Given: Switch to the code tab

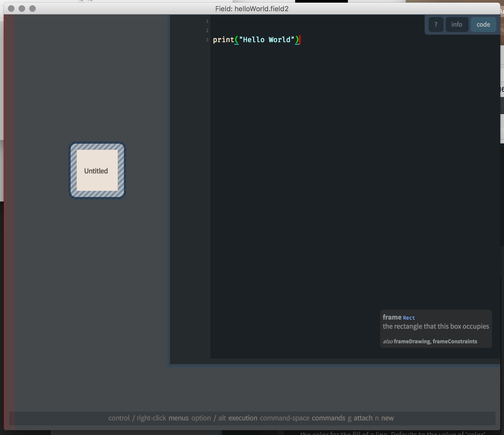Looking at the screenshot, I should pos(483,25).
